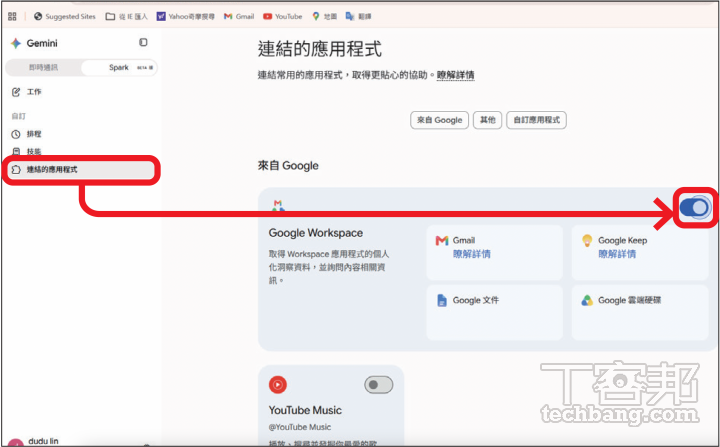This screenshot has width=720, height=447.
Task: Open Gmail 瞭解詳情 link
Action: (x=472, y=254)
